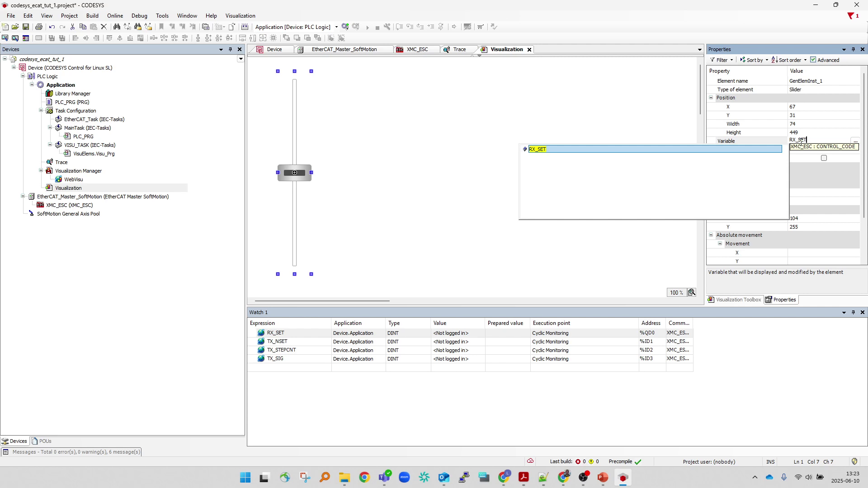This screenshot has width=868, height=488.
Task: Click the Find (binoculars) toolbar icon
Action: point(117,27)
